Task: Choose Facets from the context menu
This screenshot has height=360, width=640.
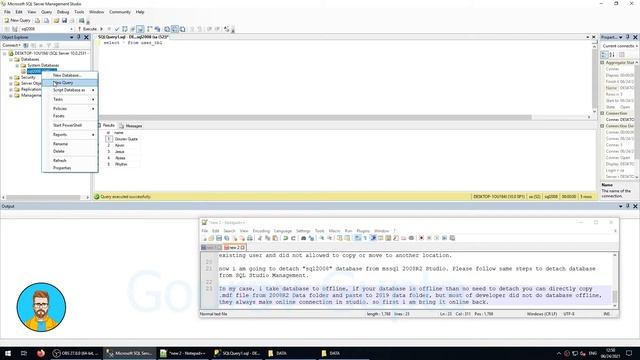Action: pyautogui.click(x=70, y=116)
